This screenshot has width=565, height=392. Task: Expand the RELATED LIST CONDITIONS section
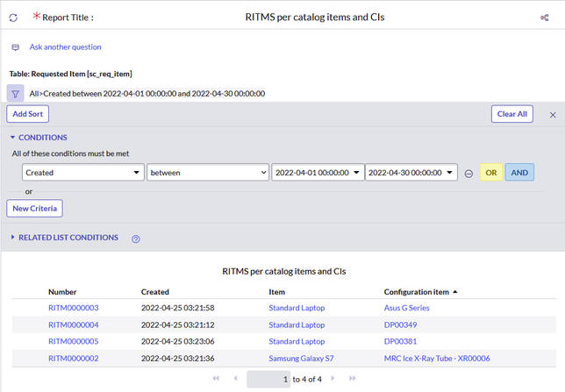(64, 238)
